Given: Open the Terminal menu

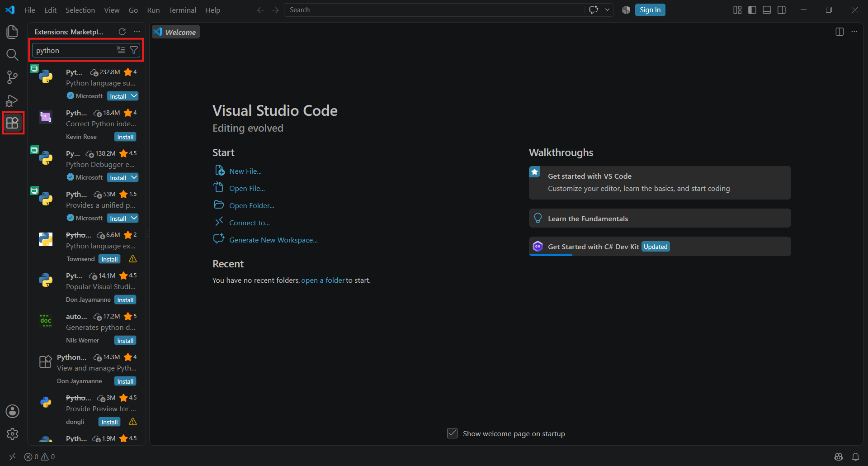Looking at the screenshot, I should [x=182, y=10].
